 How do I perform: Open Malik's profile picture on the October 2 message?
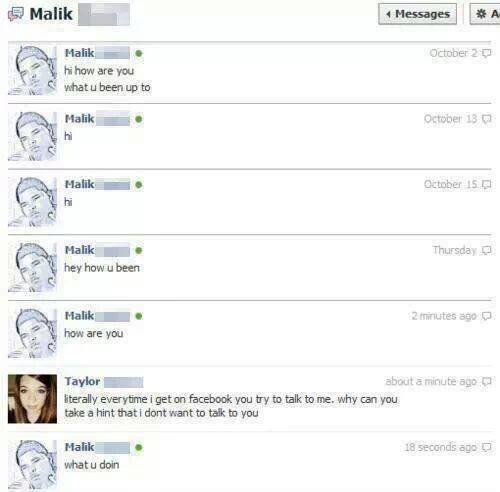pyautogui.click(x=32, y=71)
